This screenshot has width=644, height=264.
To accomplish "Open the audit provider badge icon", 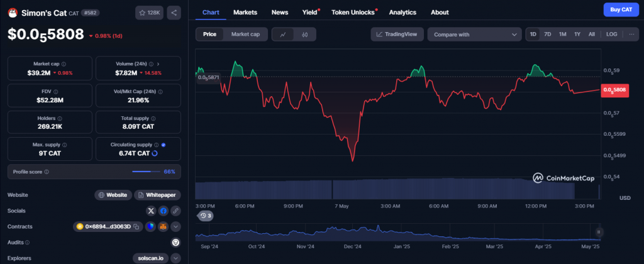I will 176,242.
